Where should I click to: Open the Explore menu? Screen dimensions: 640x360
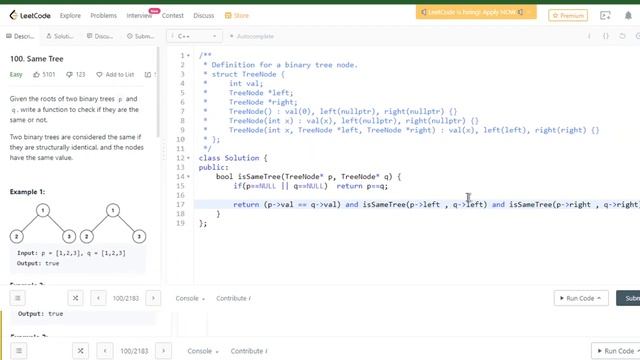tap(70, 16)
